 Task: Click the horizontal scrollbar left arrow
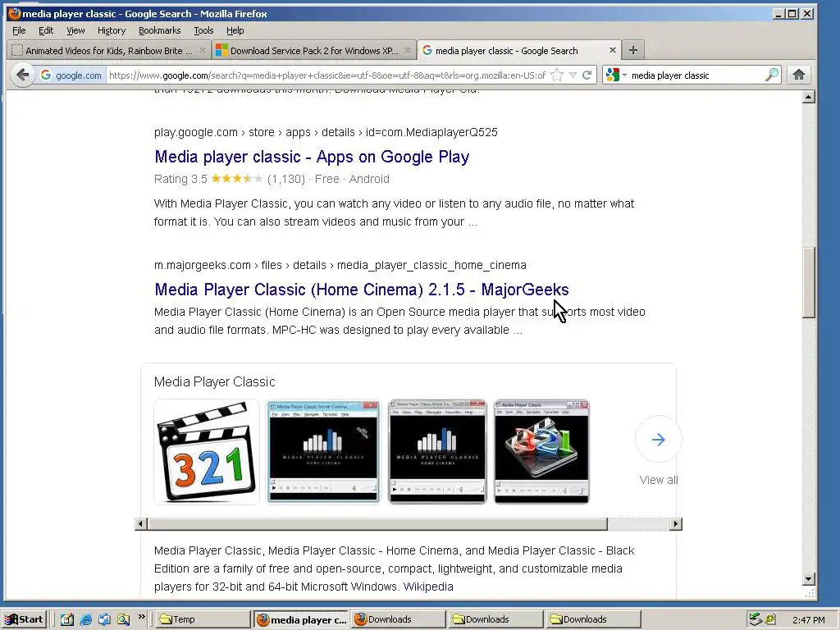click(141, 524)
